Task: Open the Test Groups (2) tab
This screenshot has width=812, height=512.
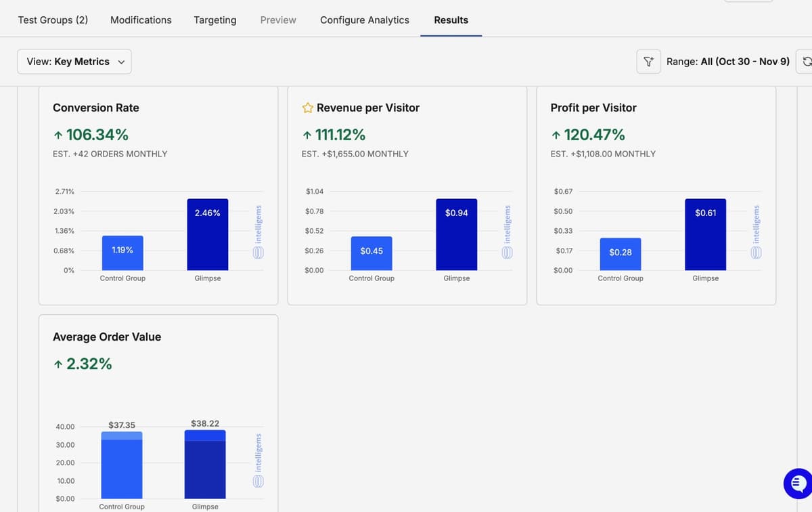Action: [x=52, y=20]
